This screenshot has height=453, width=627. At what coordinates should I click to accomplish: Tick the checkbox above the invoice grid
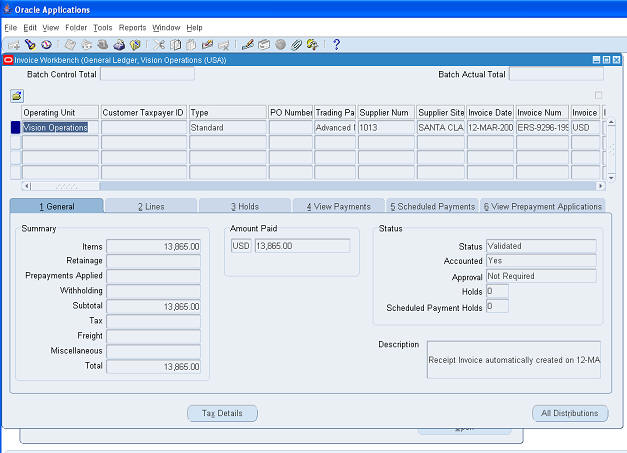(599, 96)
